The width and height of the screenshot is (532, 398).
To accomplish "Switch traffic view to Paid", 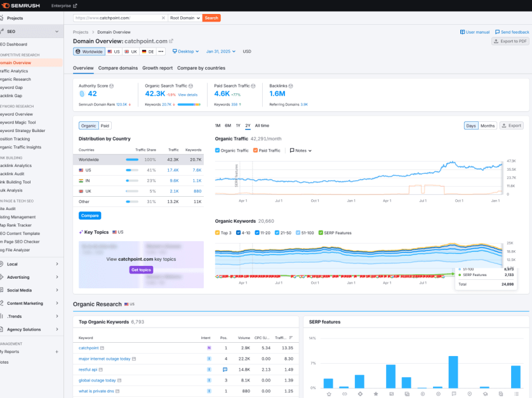I will click(105, 126).
